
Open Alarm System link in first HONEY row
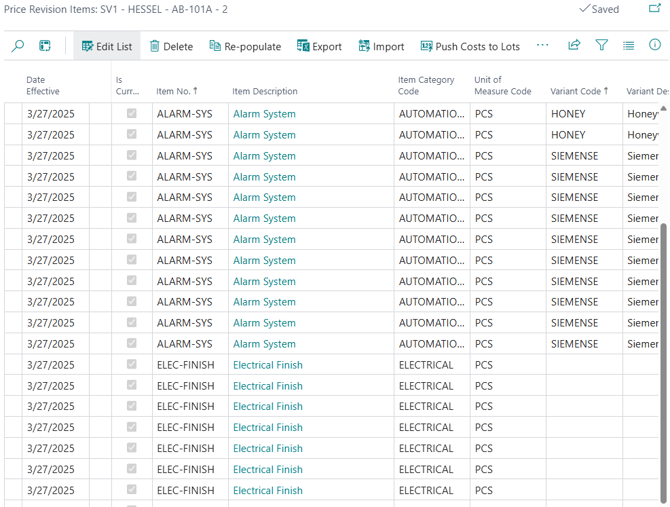pos(264,114)
